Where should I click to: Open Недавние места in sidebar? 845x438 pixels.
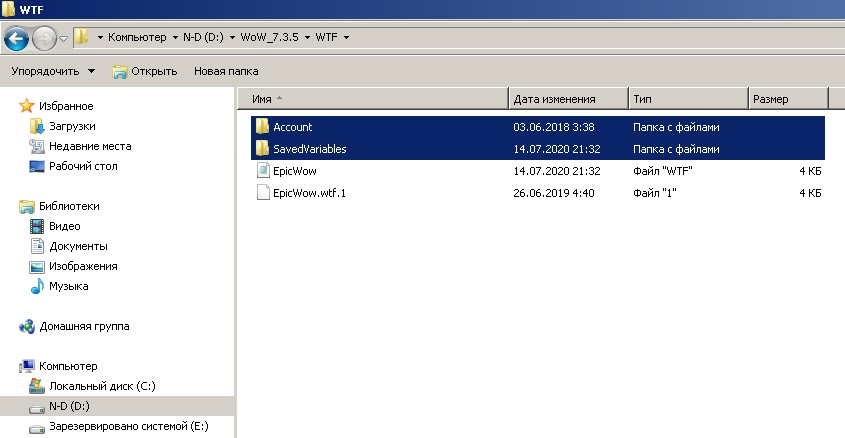[89, 146]
